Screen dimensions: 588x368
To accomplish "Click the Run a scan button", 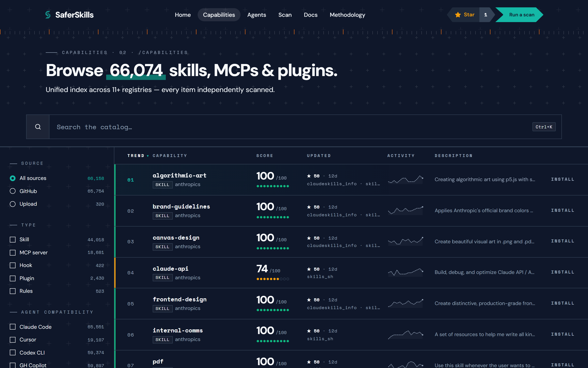I will tap(519, 15).
